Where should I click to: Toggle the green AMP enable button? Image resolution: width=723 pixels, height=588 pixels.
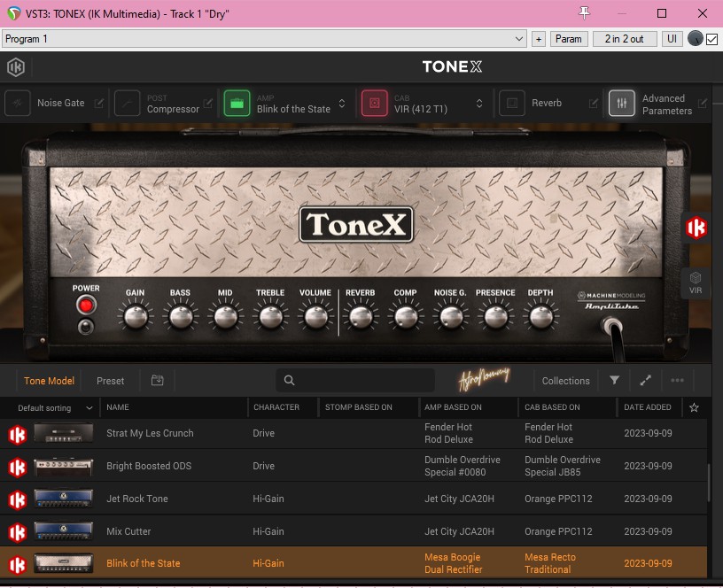(x=237, y=103)
